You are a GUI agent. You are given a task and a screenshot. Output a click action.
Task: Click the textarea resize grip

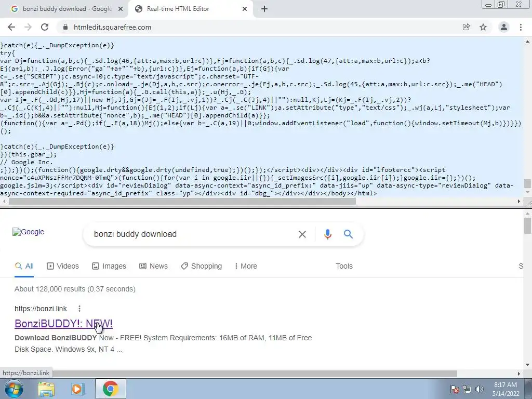pyautogui.click(x=529, y=203)
